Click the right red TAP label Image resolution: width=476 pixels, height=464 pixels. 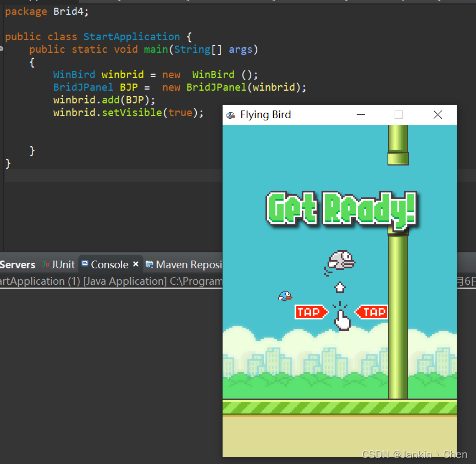pos(371,312)
